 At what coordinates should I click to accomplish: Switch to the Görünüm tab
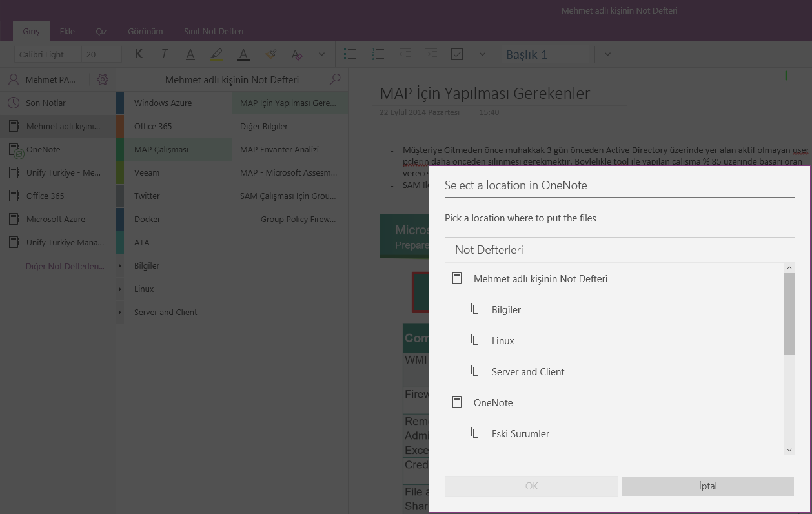pos(145,31)
